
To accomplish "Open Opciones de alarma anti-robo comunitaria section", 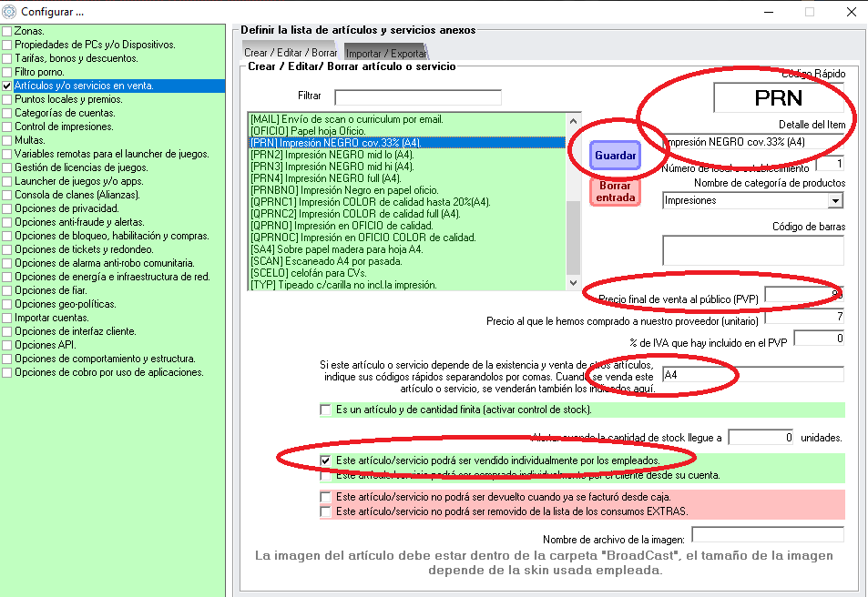I will click(105, 263).
